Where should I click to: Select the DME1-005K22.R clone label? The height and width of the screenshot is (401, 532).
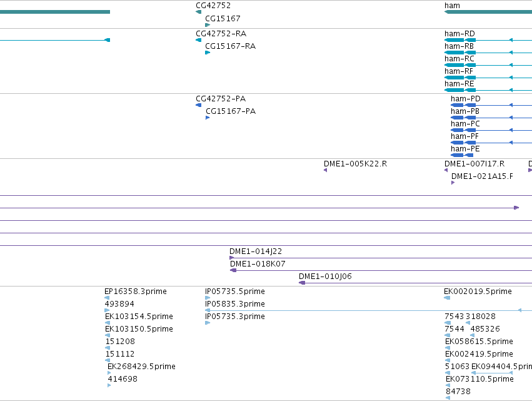[355, 164]
